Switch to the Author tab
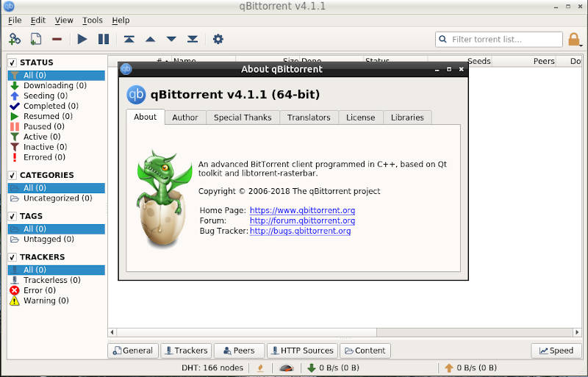This screenshot has width=588, height=377. [x=185, y=118]
